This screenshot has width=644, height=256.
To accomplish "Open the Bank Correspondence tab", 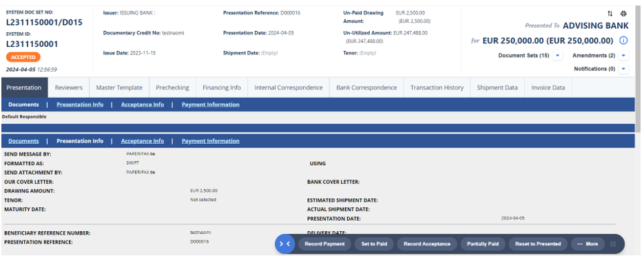I will [366, 87].
